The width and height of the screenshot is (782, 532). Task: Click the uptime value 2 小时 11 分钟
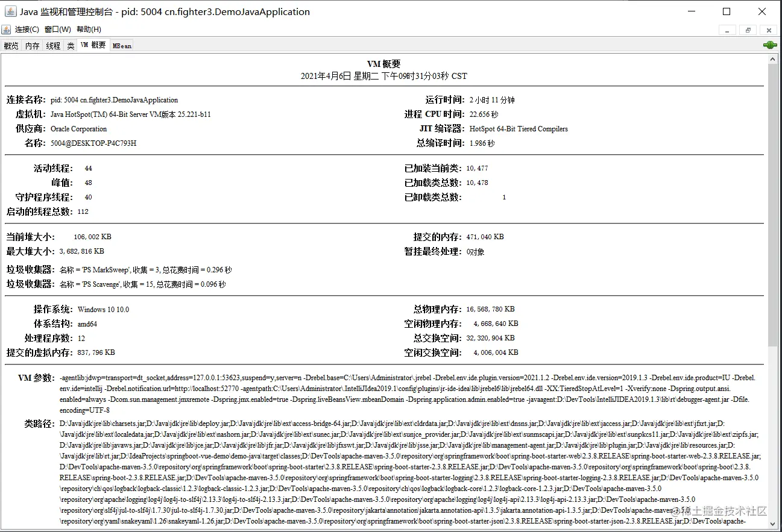point(492,100)
